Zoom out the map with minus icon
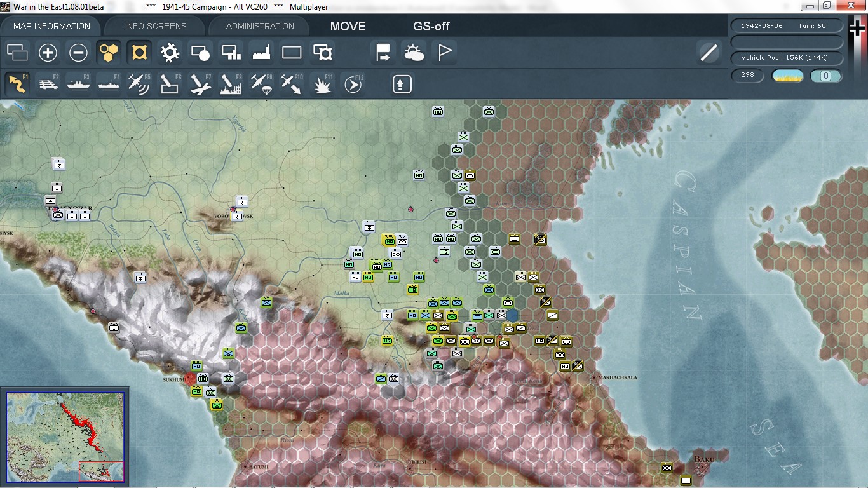 [x=79, y=52]
